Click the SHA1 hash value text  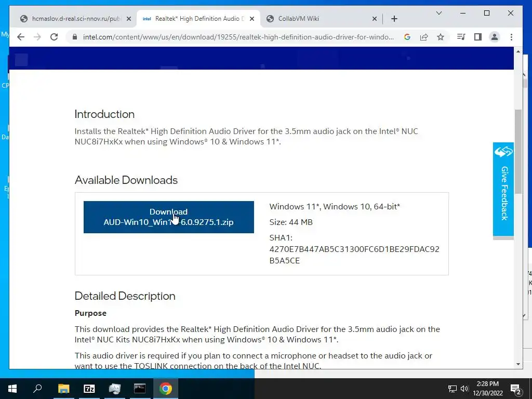point(354,255)
